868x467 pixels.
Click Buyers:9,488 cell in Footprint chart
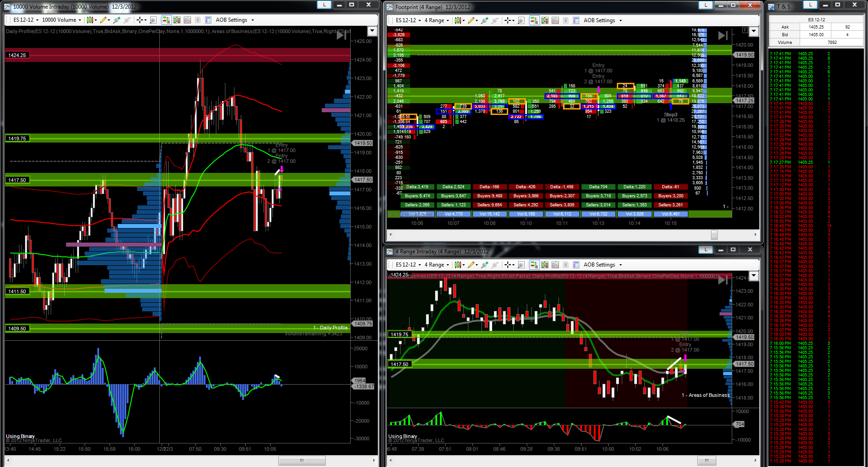pyautogui.click(x=490, y=196)
